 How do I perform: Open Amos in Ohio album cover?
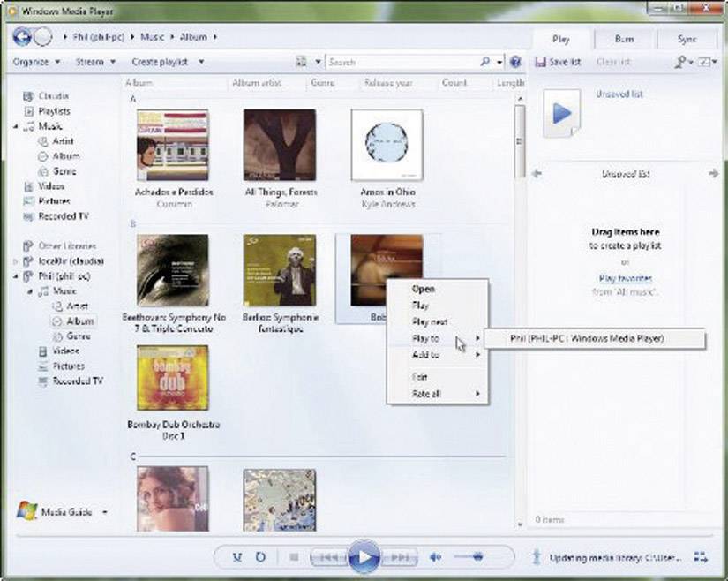click(387, 145)
